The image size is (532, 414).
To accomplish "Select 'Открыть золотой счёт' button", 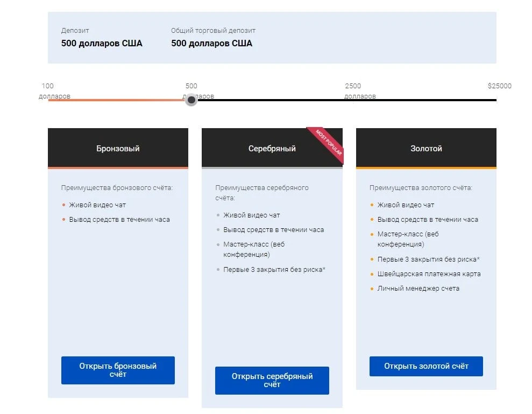I will tap(426, 366).
